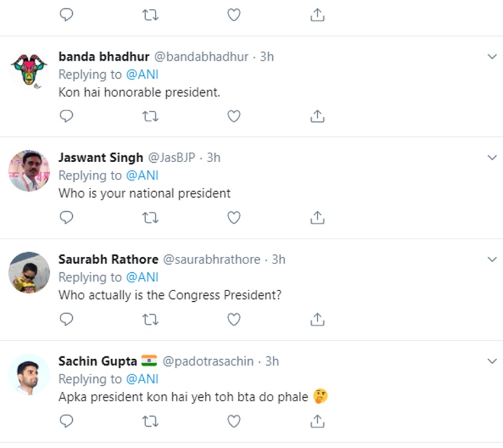503x448 pixels.
Task: Open the Saurabh Rathore profile name
Action: [x=108, y=260]
